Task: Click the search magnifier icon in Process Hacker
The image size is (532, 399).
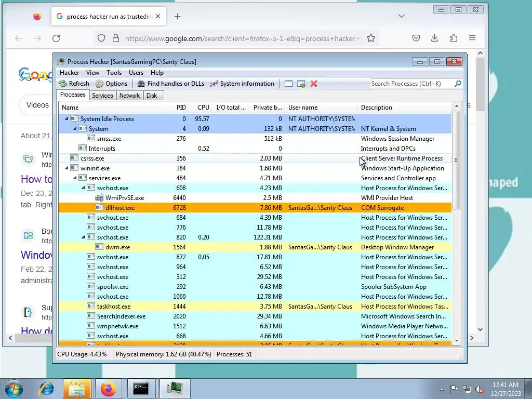Action: tap(458, 84)
